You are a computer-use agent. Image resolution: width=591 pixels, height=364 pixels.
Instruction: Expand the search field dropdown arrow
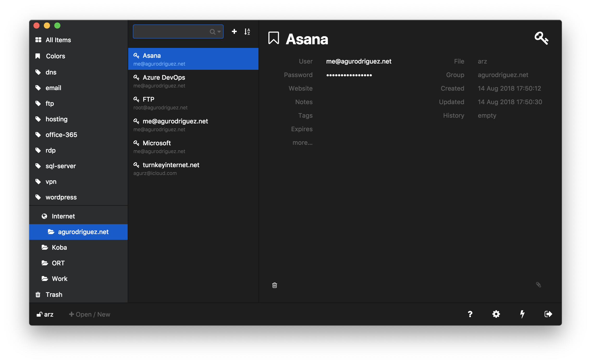[x=219, y=32]
